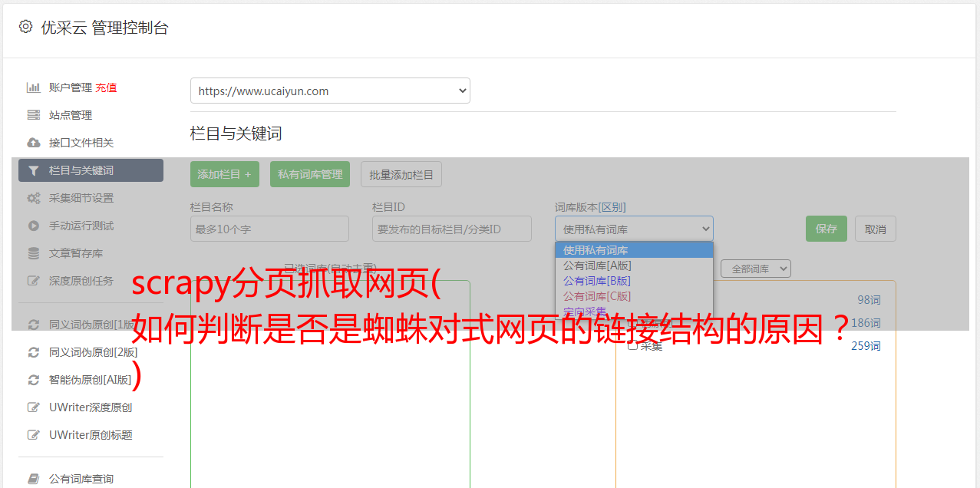Open 接口文件相关 in the sidebar

tap(81, 143)
